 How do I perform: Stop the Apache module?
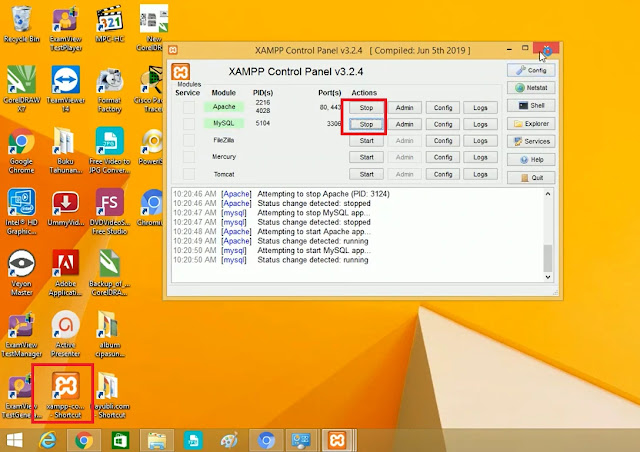click(x=366, y=108)
